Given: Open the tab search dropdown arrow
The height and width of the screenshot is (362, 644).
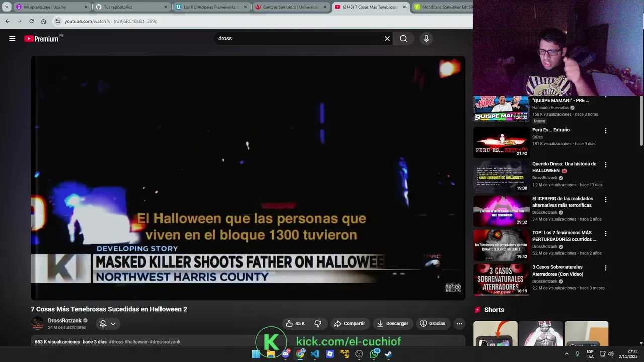Looking at the screenshot, I should (7, 7).
